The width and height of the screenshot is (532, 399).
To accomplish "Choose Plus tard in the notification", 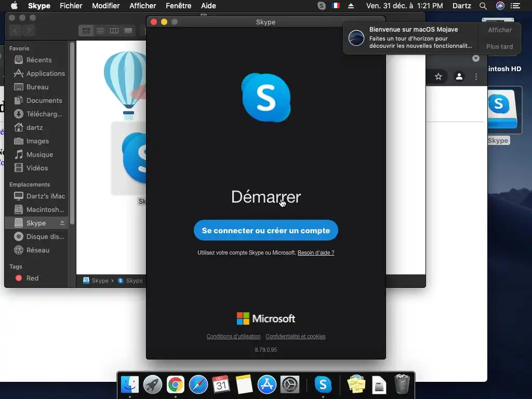I will click(499, 46).
